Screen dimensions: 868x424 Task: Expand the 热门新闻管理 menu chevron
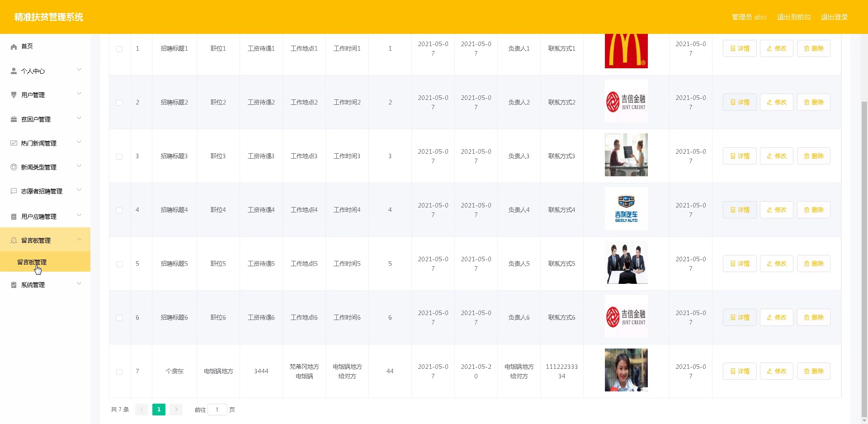79,142
